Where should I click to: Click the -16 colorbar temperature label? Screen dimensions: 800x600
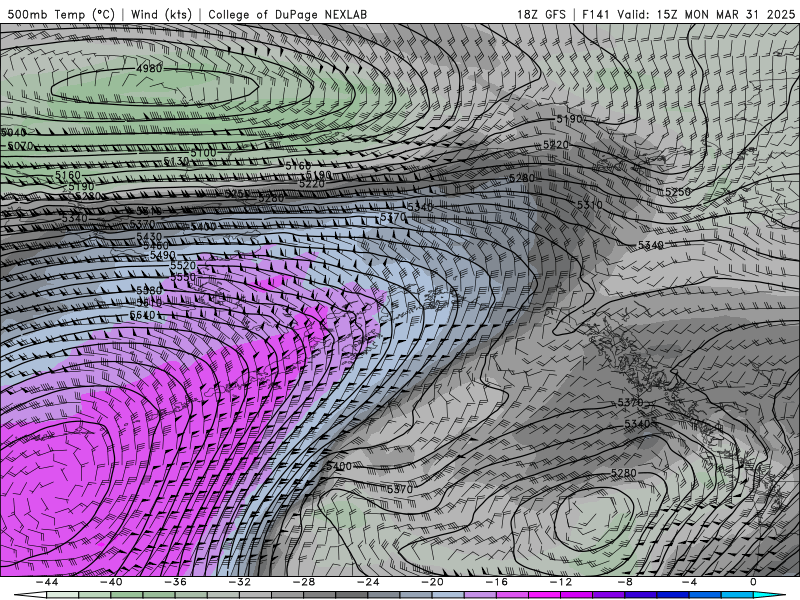pyautogui.click(x=496, y=582)
